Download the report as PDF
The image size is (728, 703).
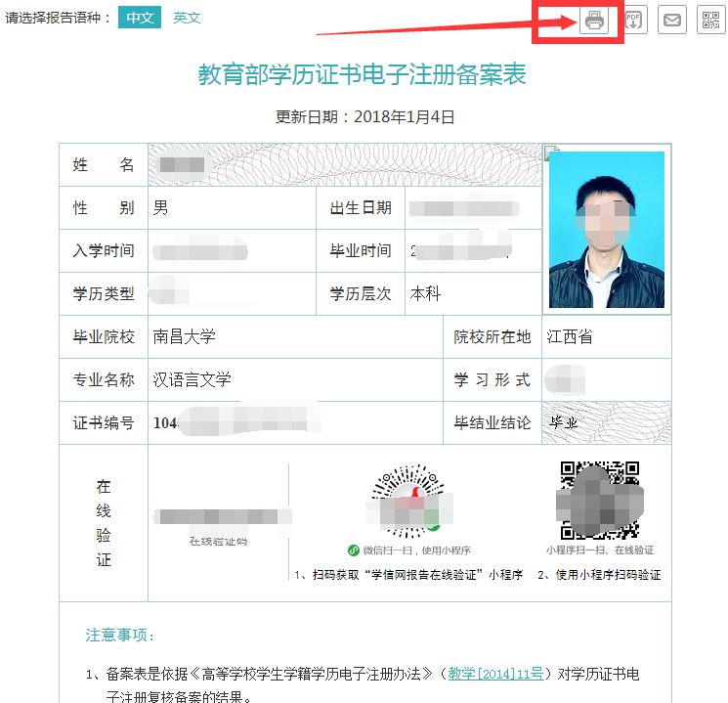pos(633,20)
